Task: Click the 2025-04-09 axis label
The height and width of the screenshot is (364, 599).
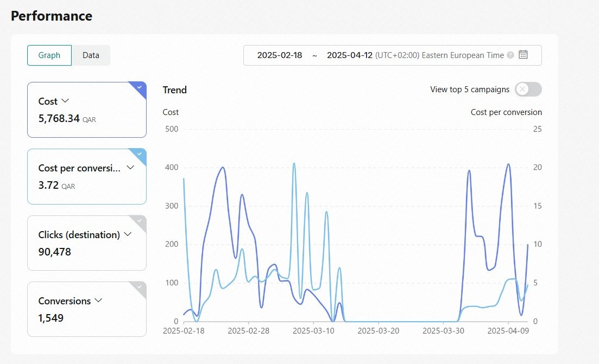Action: (508, 331)
